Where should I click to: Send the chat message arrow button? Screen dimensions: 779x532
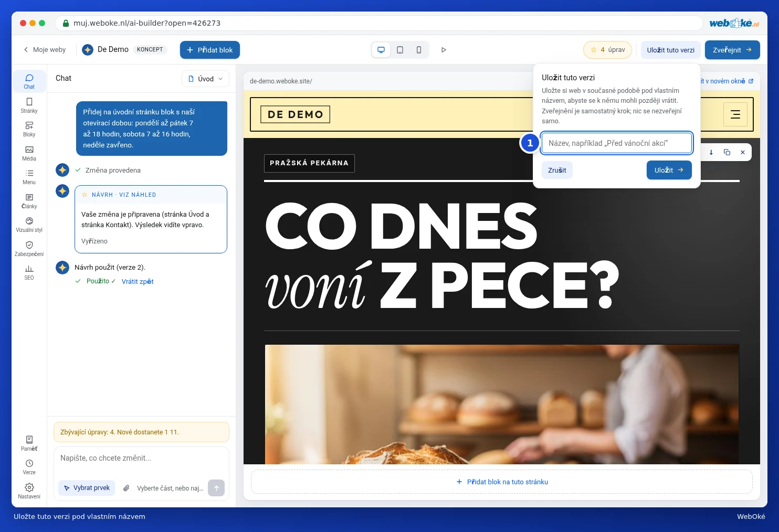pos(216,488)
